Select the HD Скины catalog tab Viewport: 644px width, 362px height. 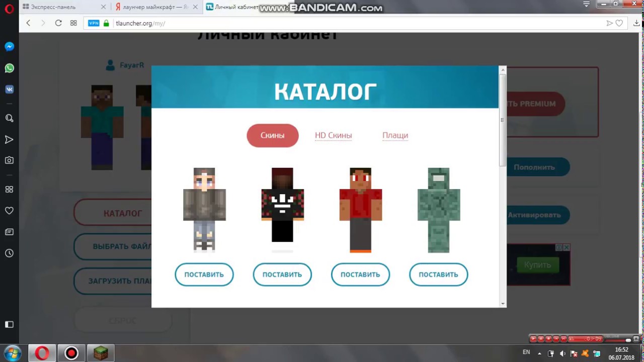[x=333, y=135]
